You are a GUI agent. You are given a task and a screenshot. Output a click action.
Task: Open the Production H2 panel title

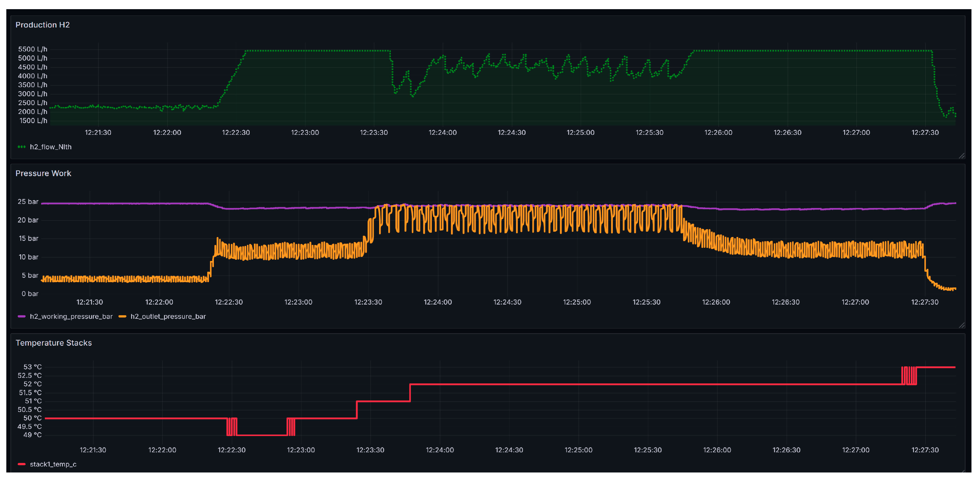click(x=43, y=25)
